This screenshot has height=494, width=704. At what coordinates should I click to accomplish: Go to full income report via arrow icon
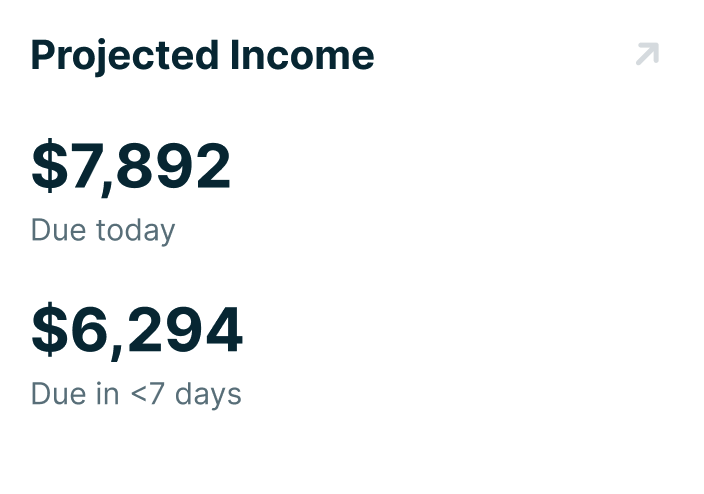coord(647,54)
